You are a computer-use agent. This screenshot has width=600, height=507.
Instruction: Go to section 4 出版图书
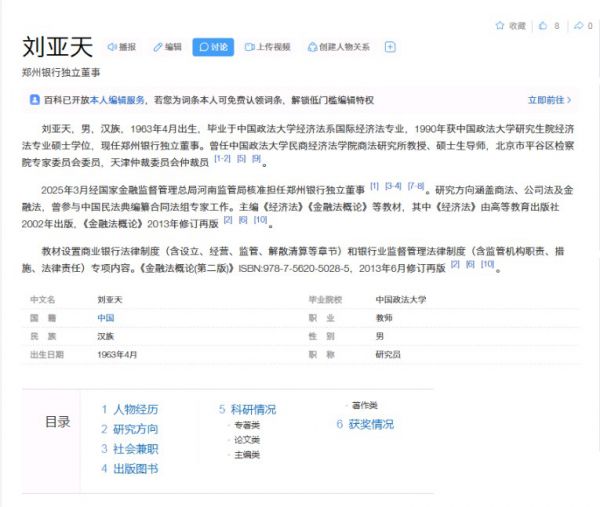pyautogui.click(x=129, y=469)
